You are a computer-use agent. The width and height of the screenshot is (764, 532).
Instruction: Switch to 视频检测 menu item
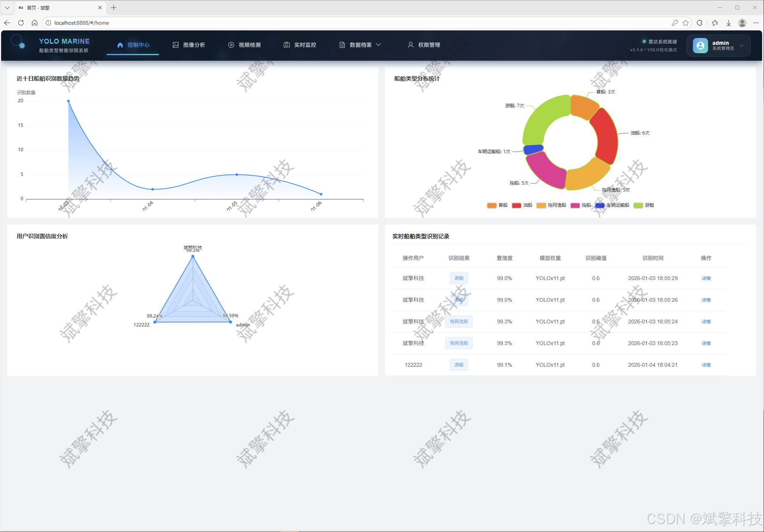[x=249, y=45]
